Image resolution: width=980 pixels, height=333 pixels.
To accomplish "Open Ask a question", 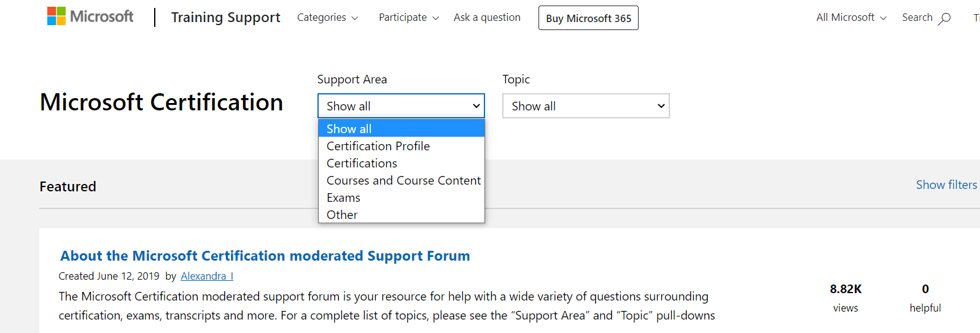I will point(487,17).
